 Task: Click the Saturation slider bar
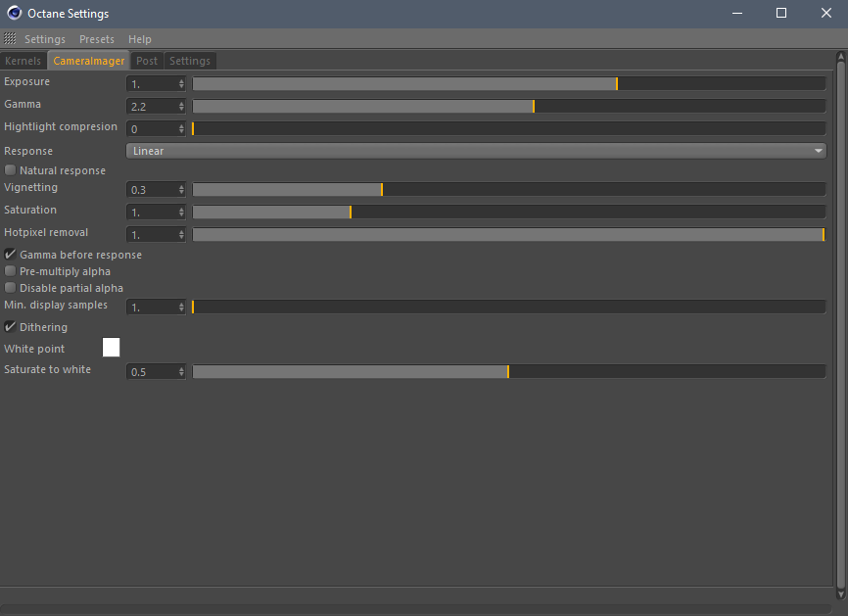509,212
